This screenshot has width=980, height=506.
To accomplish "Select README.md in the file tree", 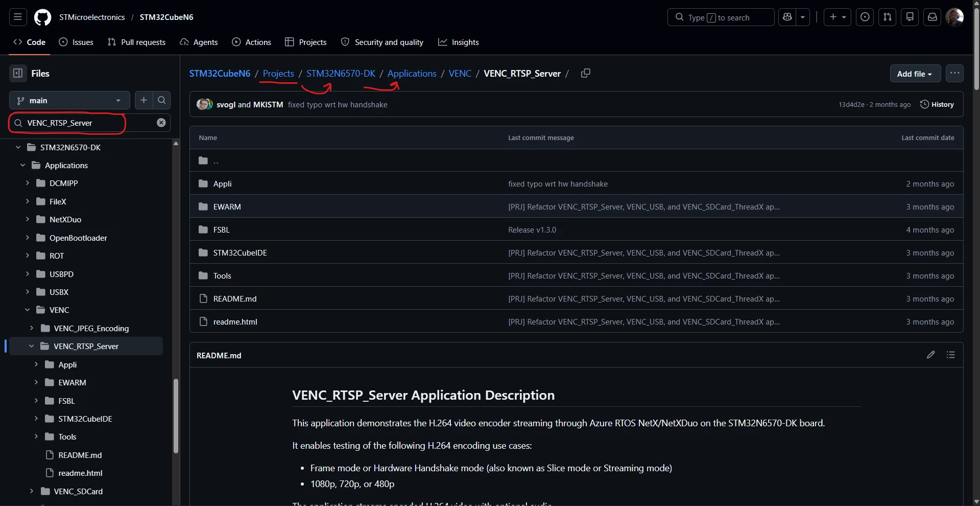I will pos(80,455).
